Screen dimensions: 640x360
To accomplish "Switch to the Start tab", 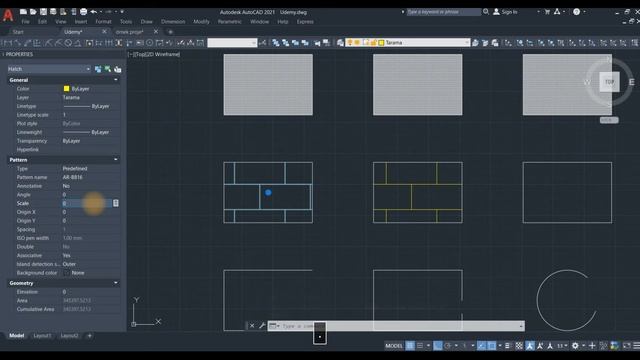I will [18, 32].
